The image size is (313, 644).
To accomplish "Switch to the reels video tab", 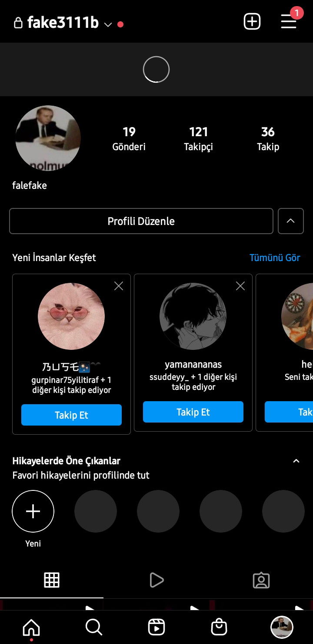I will pyautogui.click(x=156, y=580).
